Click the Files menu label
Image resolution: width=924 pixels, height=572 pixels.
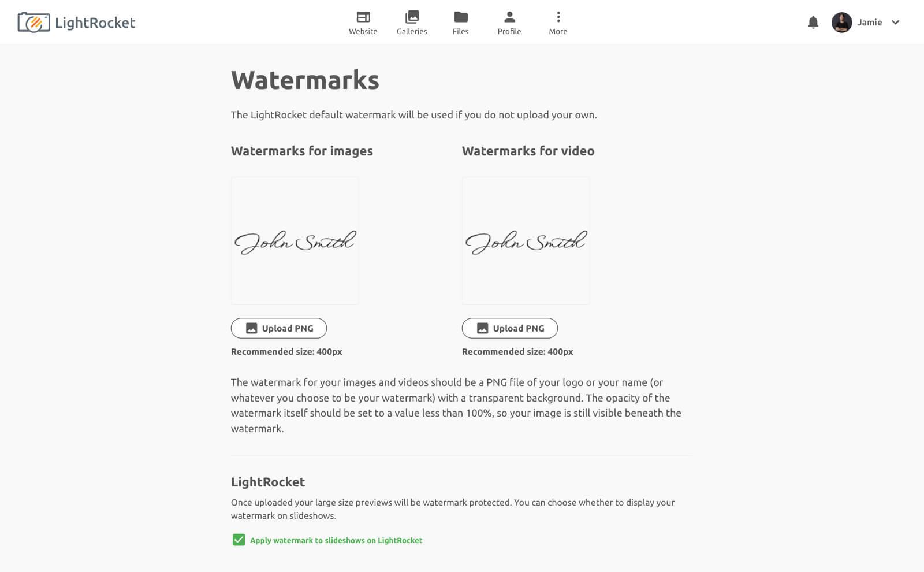460,32
